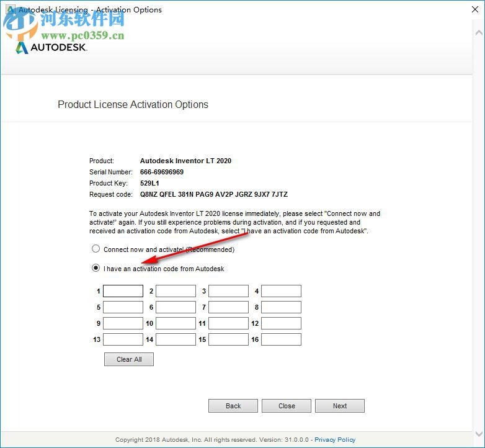This screenshot has height=448, width=485.
Task: Click "Product License Activation Options" heading
Action: (133, 105)
